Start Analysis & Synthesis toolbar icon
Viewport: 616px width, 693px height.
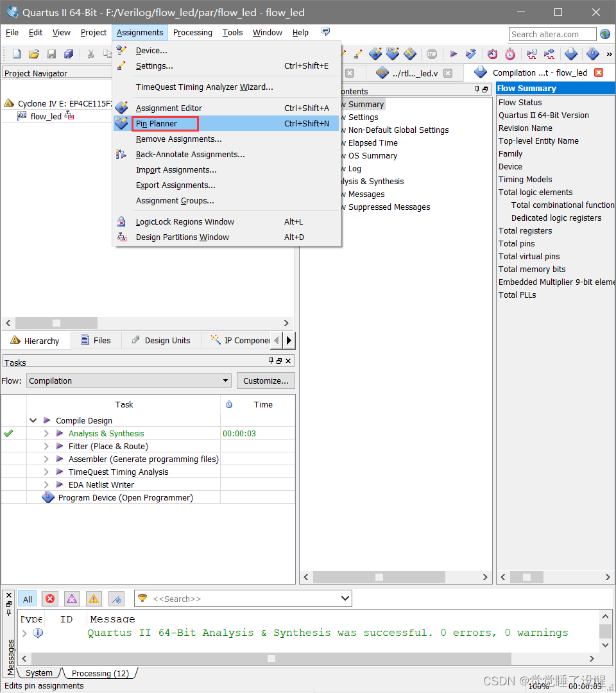pyautogui.click(x=470, y=54)
